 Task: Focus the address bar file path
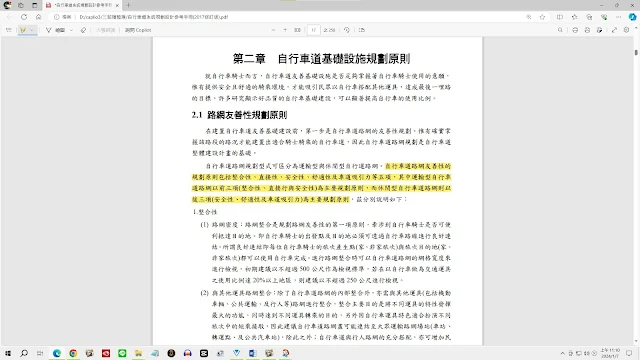153,17
